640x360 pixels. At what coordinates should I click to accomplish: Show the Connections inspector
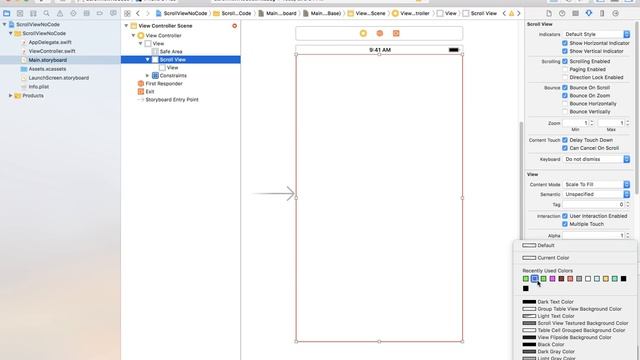click(x=616, y=13)
